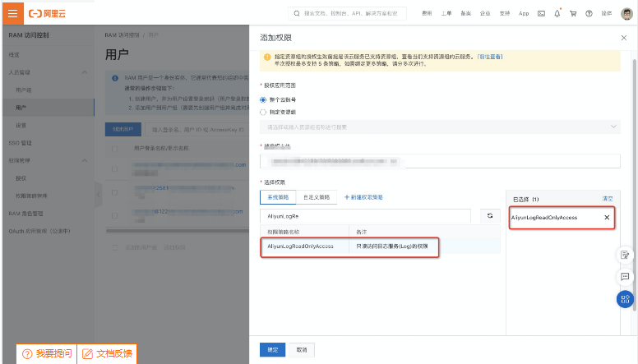This screenshot has height=364, width=638.
Task: Click 文档反馈 button
Action: [x=107, y=354]
